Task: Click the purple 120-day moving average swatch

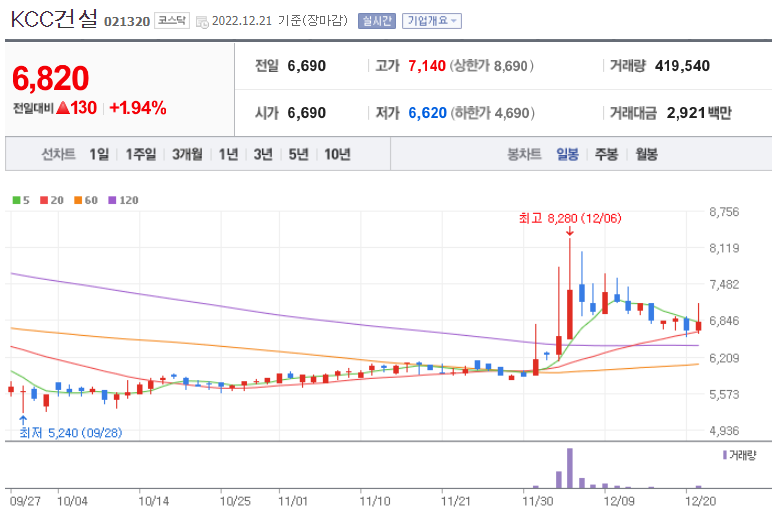Action: click(x=112, y=200)
